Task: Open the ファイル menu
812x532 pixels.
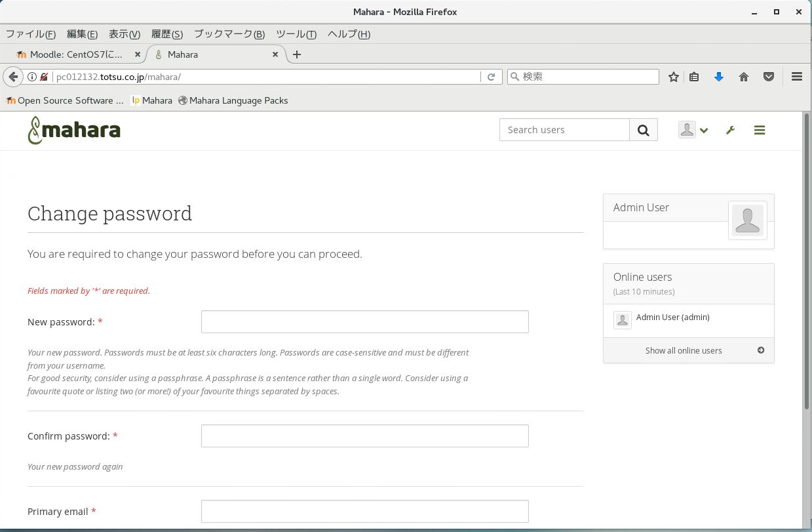Action: click(x=31, y=34)
